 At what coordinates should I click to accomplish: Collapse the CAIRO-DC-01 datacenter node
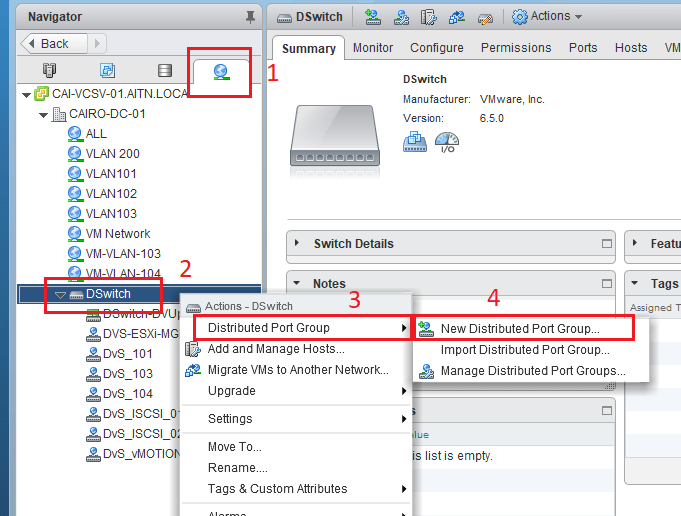click(43, 114)
